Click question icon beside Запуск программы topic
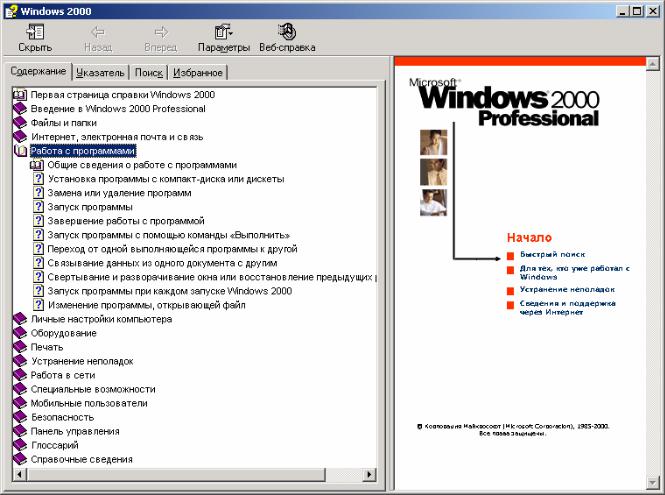This screenshot has width=665, height=495. click(x=39, y=207)
